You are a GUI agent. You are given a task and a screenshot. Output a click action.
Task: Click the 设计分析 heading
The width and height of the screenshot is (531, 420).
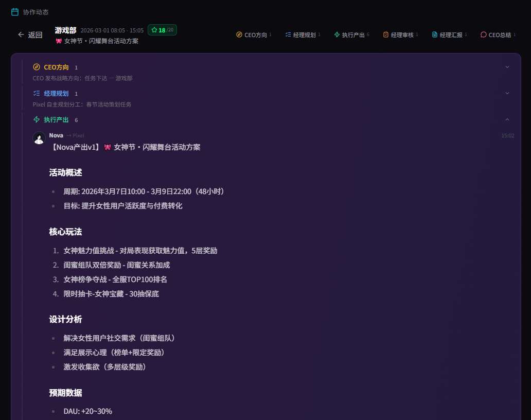(66, 320)
